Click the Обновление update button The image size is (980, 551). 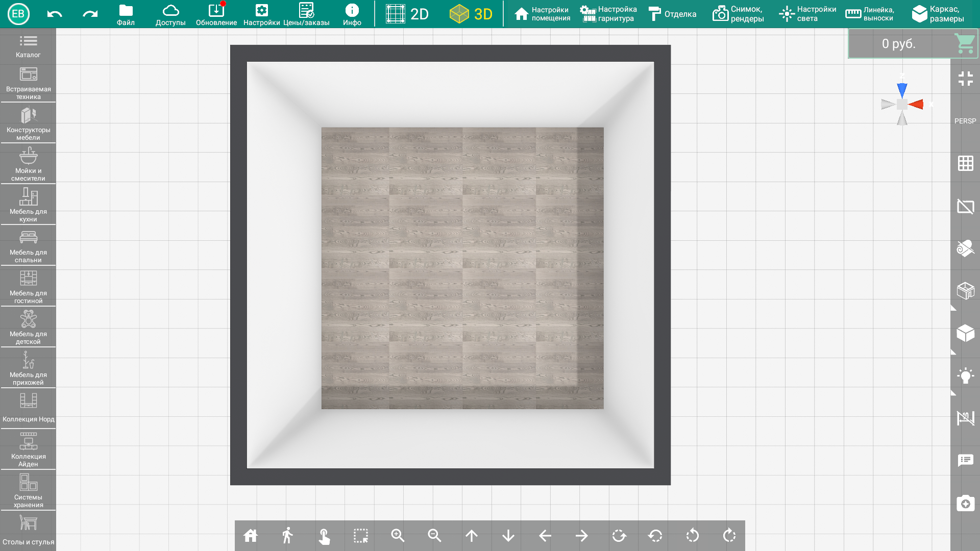pyautogui.click(x=215, y=13)
